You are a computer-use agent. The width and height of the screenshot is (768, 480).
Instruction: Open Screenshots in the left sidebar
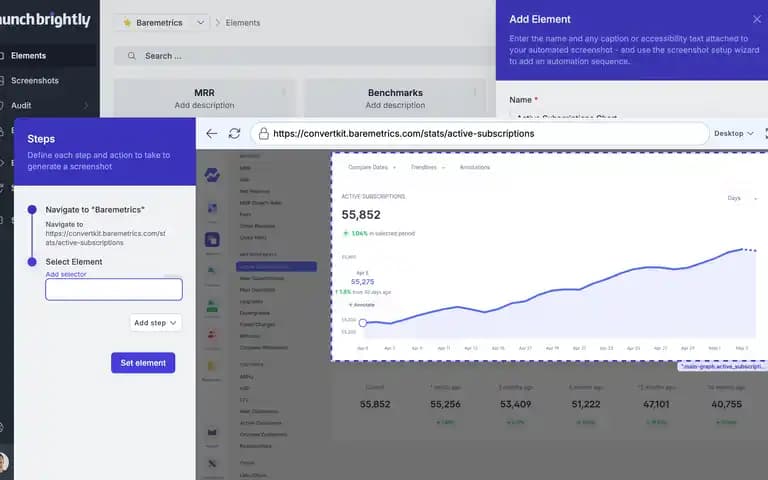point(35,80)
